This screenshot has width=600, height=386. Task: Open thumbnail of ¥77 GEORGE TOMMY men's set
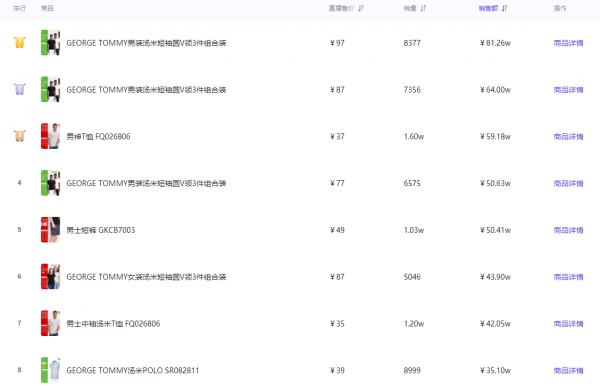(x=51, y=183)
